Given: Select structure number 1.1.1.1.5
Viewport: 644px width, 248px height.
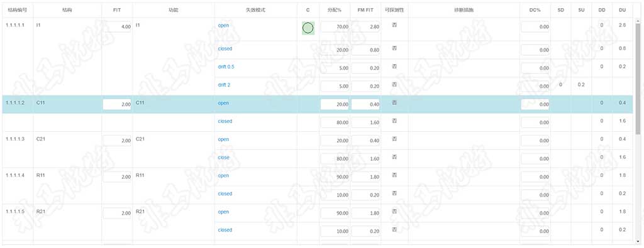Looking at the screenshot, I should [x=15, y=212].
